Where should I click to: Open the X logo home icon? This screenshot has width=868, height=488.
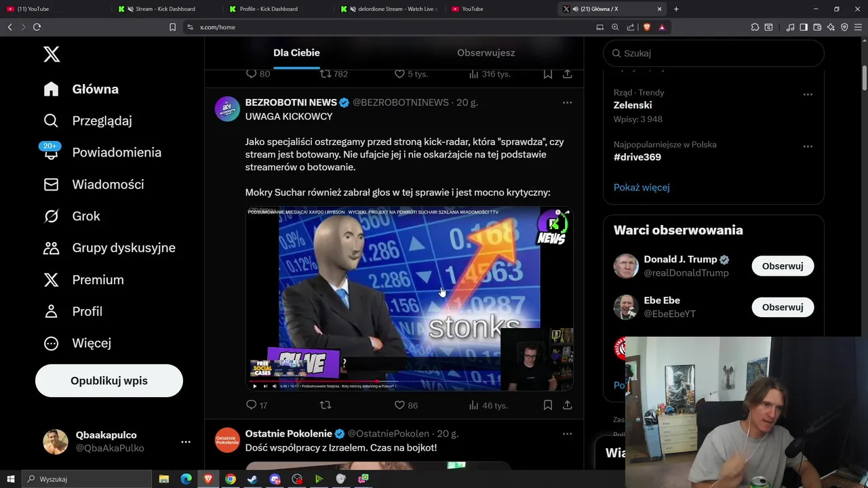52,54
